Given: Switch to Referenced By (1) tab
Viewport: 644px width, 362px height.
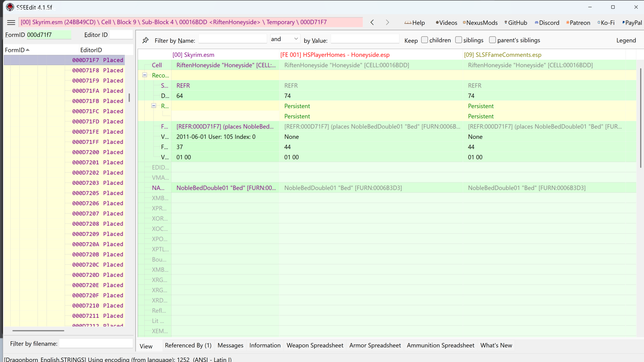Looking at the screenshot, I should (x=188, y=345).
